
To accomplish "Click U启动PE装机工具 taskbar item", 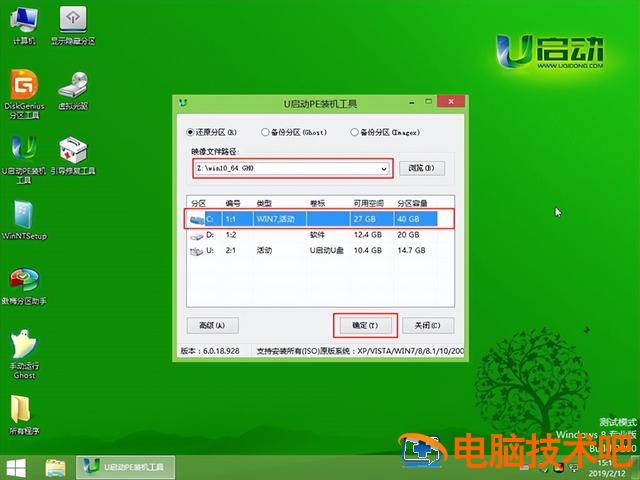I will tap(125, 467).
